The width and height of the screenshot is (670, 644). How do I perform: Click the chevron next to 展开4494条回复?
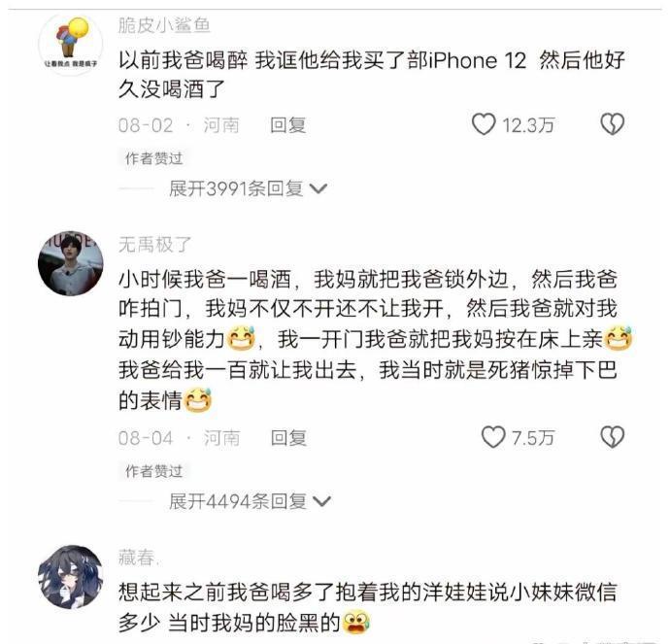pyautogui.click(x=322, y=501)
